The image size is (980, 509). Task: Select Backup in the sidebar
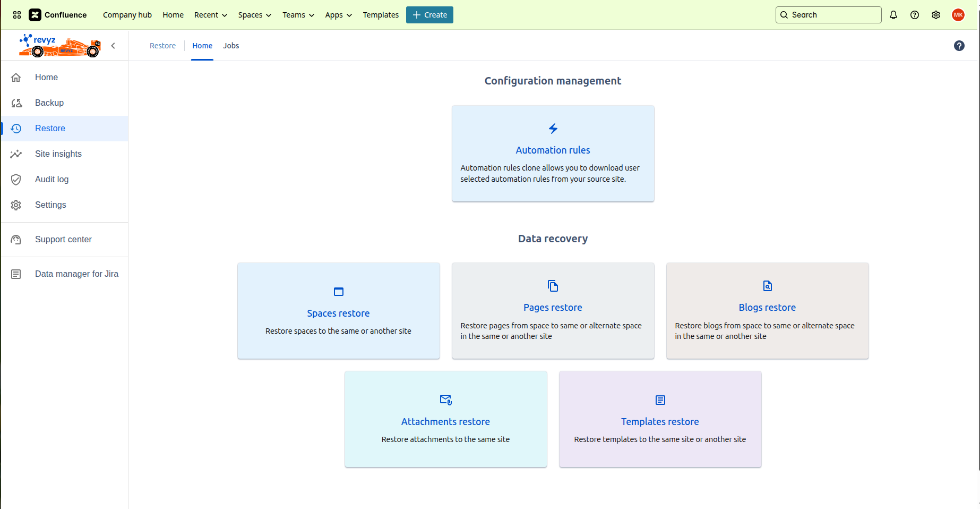click(x=49, y=103)
